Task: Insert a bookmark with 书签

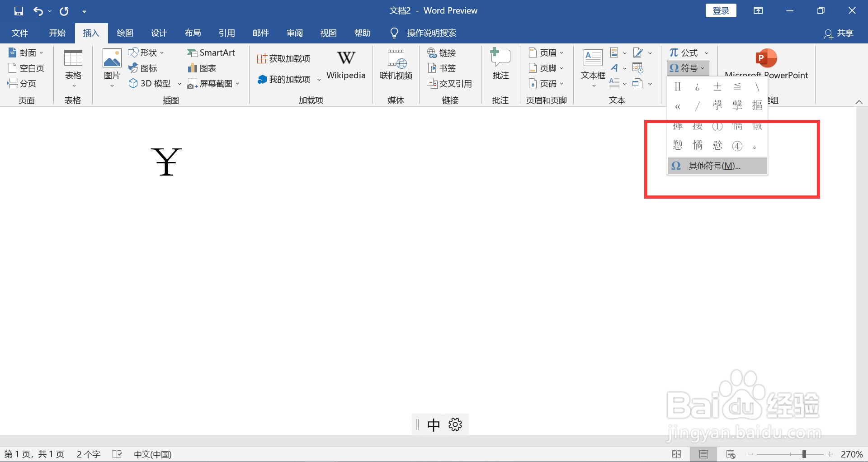Action: [442, 68]
